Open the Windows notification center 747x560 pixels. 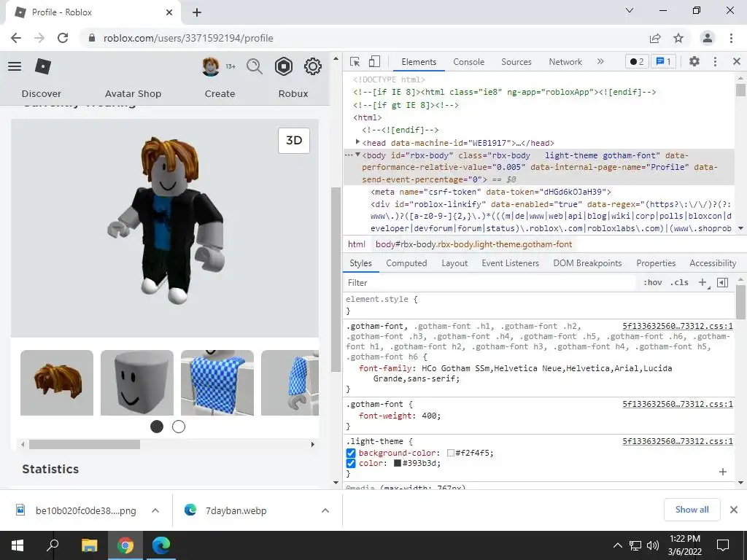[x=723, y=545]
